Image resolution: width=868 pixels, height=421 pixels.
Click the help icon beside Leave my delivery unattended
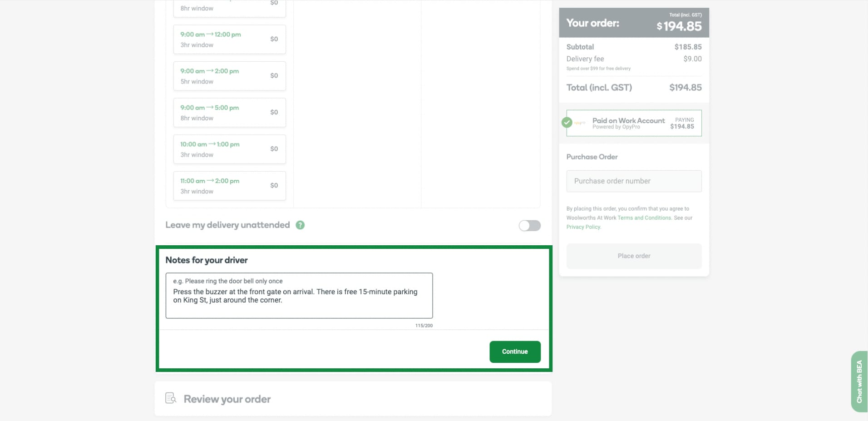[x=300, y=225]
